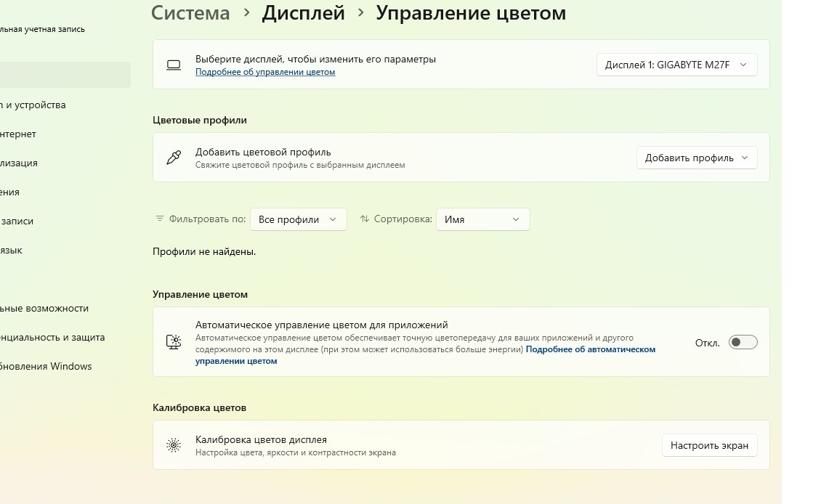Open sidebar item ending 'нциальность и защита'
The width and height of the screenshot is (837, 504).
52,337
